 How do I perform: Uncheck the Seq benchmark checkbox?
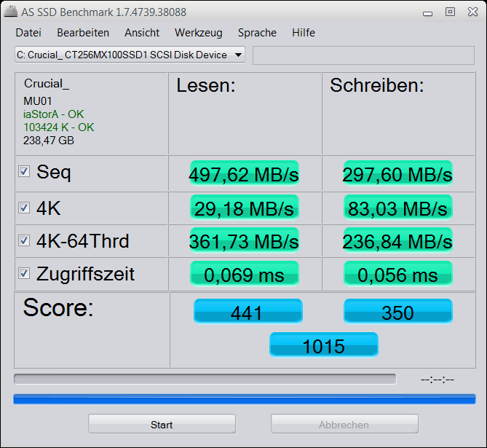[24, 171]
